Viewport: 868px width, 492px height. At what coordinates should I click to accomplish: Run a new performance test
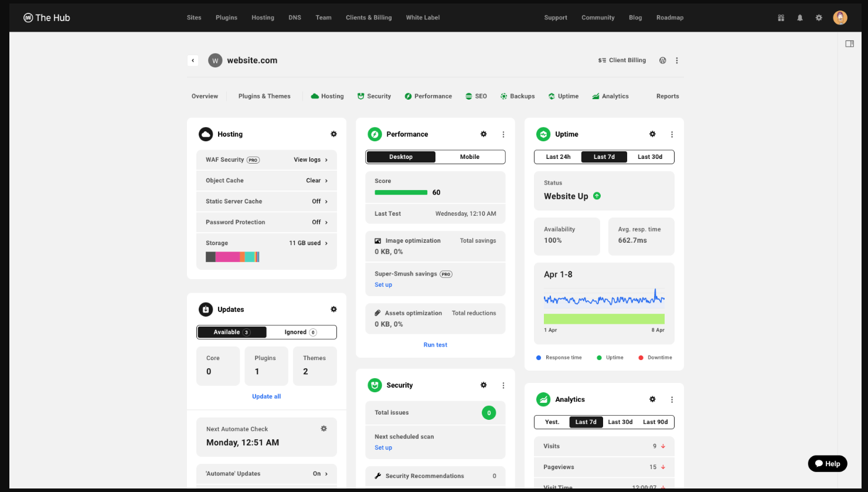click(x=435, y=344)
